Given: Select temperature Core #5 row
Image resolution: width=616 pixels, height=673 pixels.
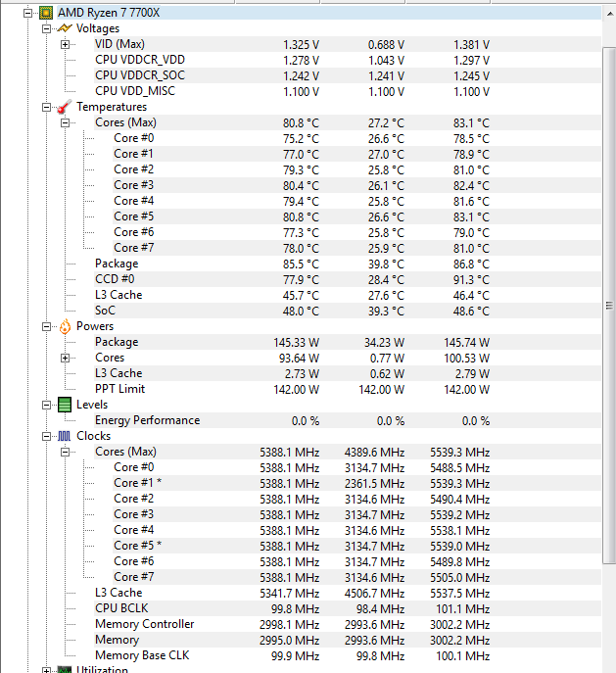Looking at the screenshot, I should click(x=356, y=216).
